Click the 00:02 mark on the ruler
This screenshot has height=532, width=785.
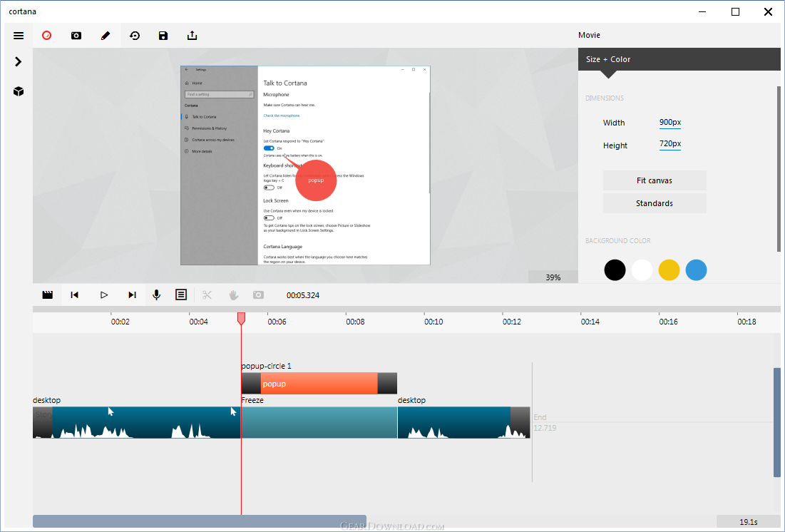[120, 322]
